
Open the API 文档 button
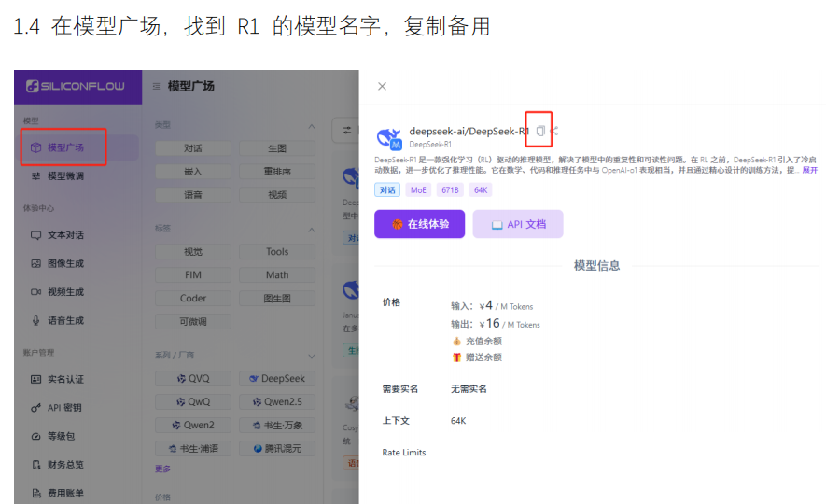tap(518, 224)
